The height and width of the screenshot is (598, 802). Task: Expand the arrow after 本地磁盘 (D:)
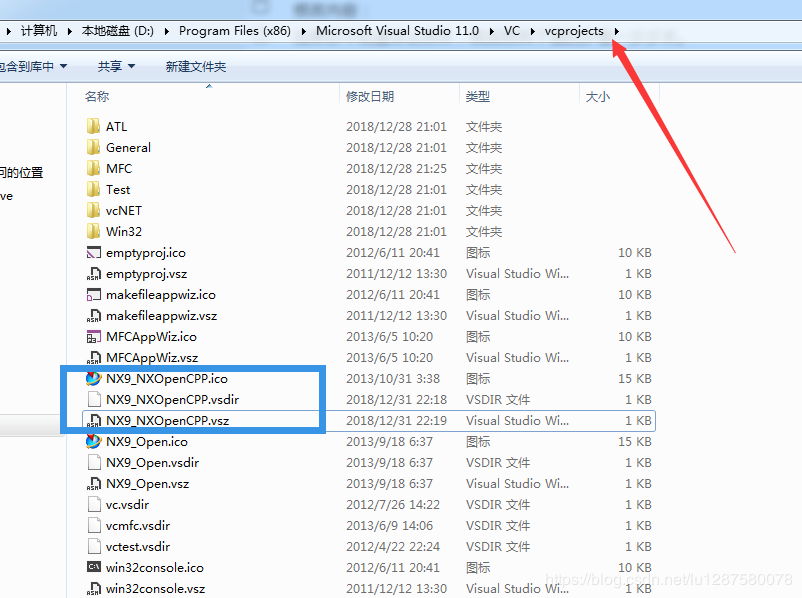[166, 31]
